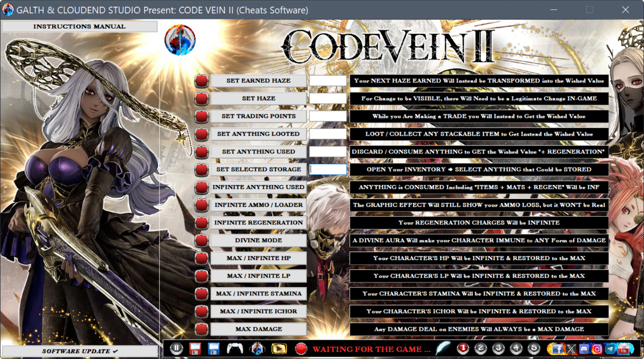The image size is (644, 359).
Task: Select the number 2 slot button
Action: tap(481, 348)
